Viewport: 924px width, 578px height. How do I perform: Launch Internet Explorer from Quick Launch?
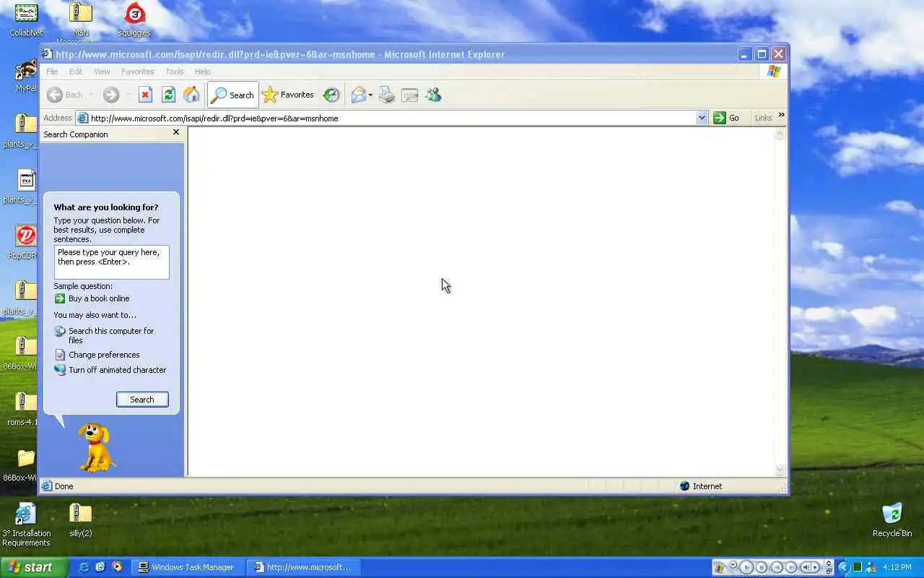pyautogui.click(x=84, y=567)
